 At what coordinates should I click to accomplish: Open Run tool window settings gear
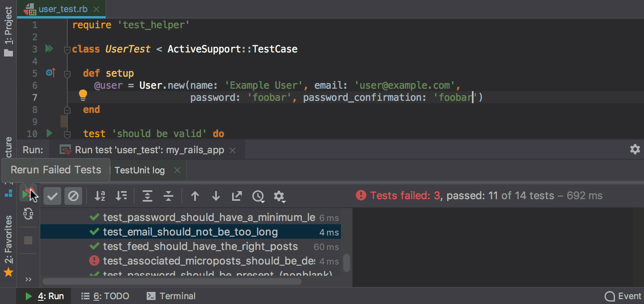pos(635,149)
